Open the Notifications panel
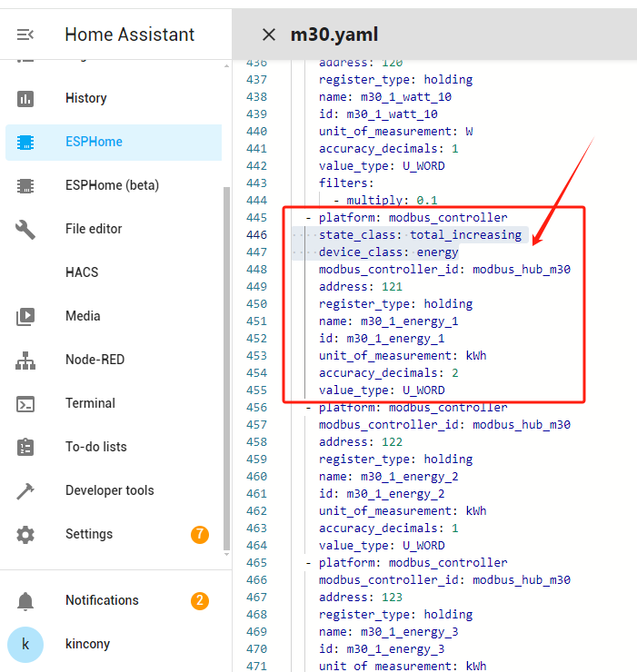Screen dimensions: 637x672 click(x=102, y=600)
